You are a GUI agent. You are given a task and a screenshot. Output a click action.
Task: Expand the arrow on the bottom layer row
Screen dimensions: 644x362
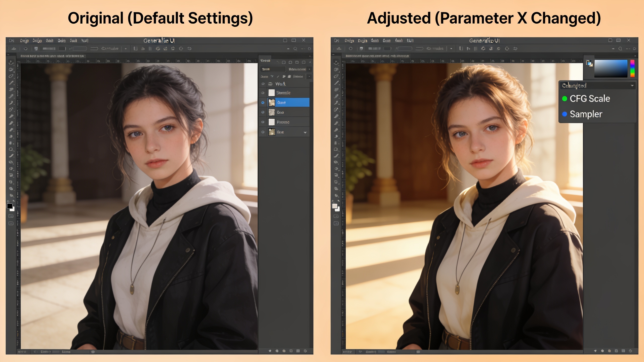[x=305, y=132]
